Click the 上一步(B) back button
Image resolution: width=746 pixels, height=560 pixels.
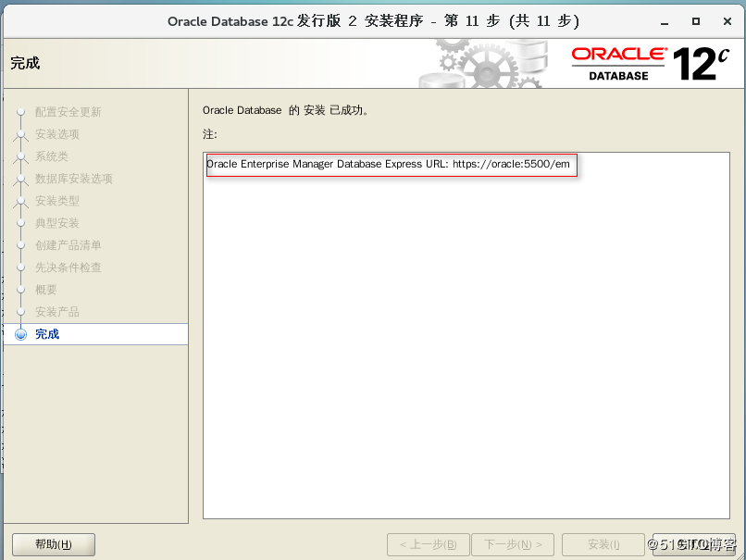pos(429,544)
